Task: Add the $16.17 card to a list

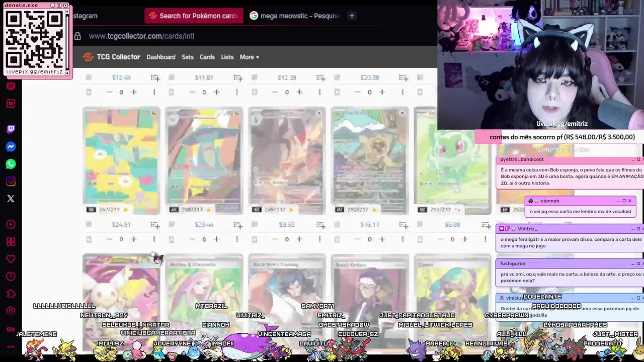Action: point(404,225)
